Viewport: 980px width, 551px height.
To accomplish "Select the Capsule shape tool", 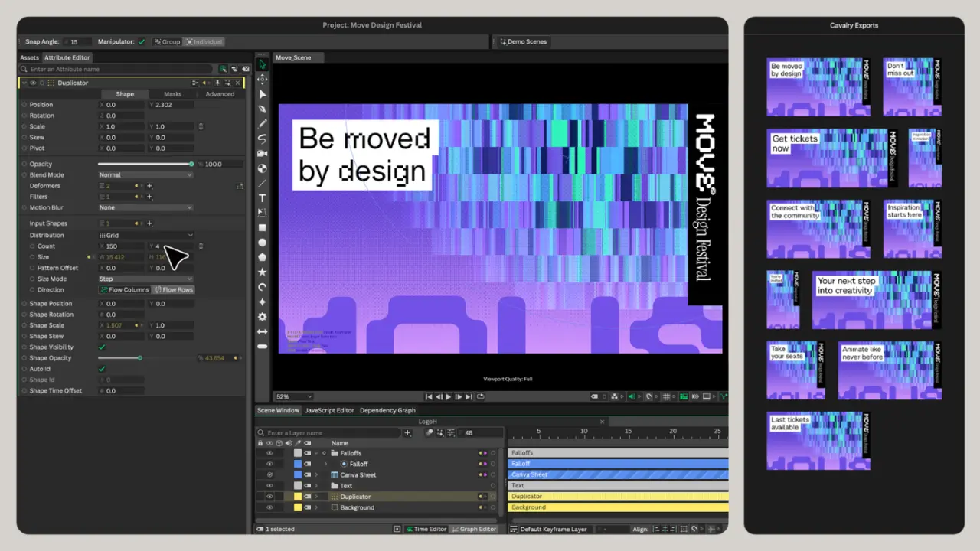I will [x=263, y=347].
